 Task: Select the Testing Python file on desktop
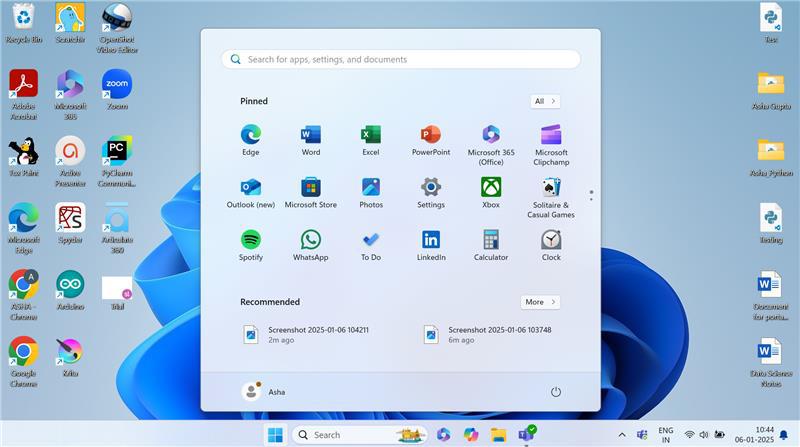[771, 224]
